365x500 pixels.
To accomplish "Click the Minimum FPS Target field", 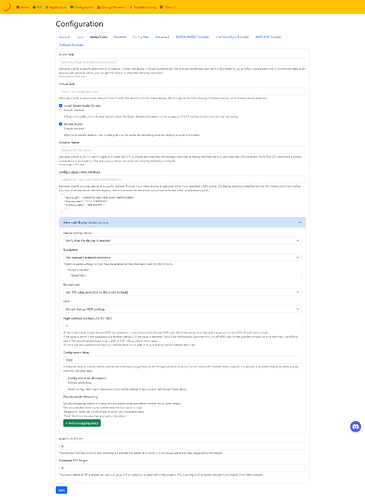I will pos(182,468).
